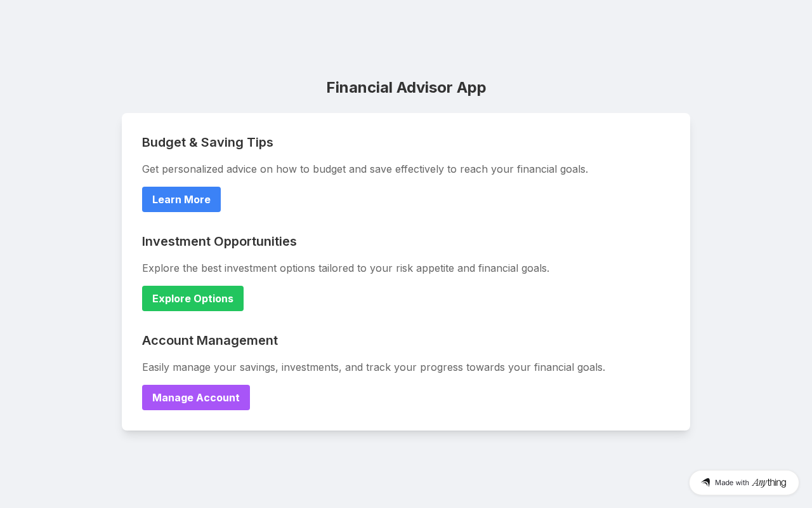
Task: Click the bird logo icon in the badge
Action: tap(705, 483)
